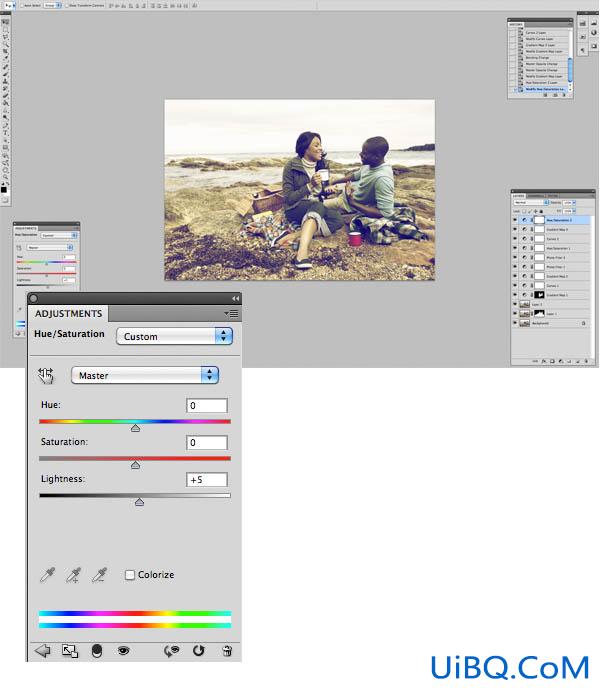Image resolution: width=600 pixels, height=692 pixels.
Task: Clip adjustment to layer below icon
Action: (x=97, y=651)
